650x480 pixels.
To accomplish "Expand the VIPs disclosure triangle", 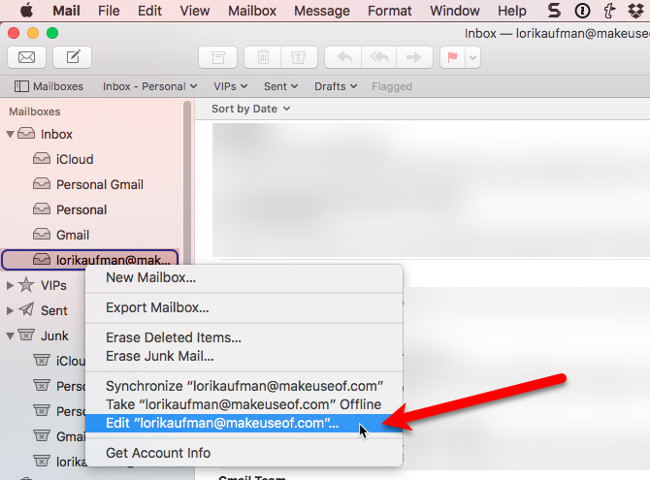I will (10, 285).
